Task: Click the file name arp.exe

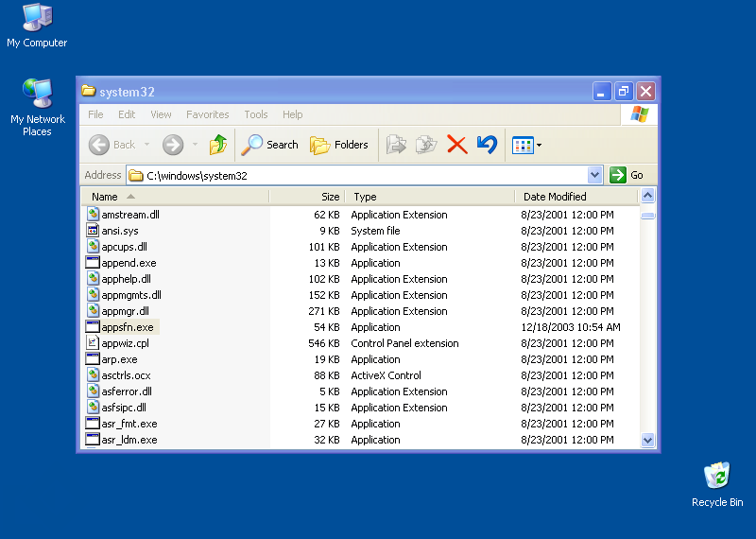Action: pos(120,359)
